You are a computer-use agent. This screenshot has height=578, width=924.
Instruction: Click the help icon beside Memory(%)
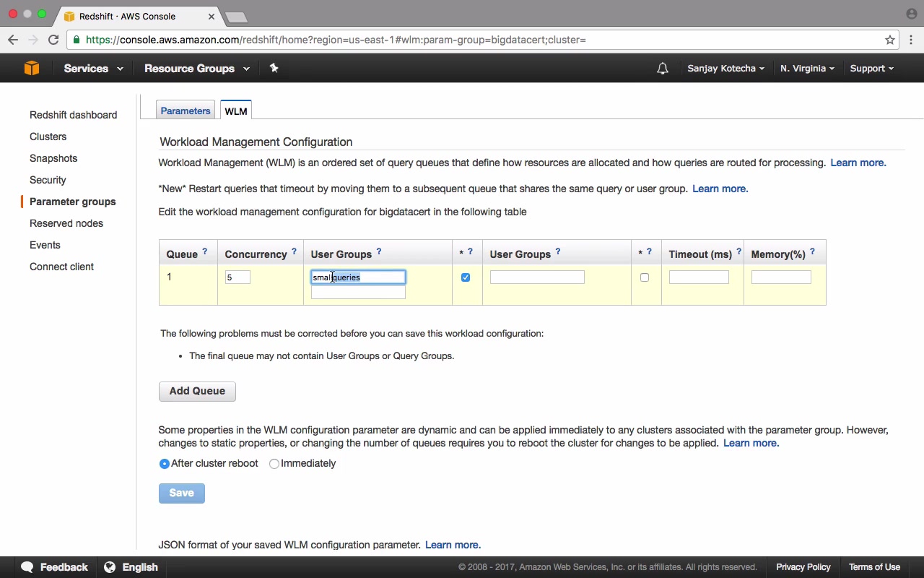tap(812, 251)
